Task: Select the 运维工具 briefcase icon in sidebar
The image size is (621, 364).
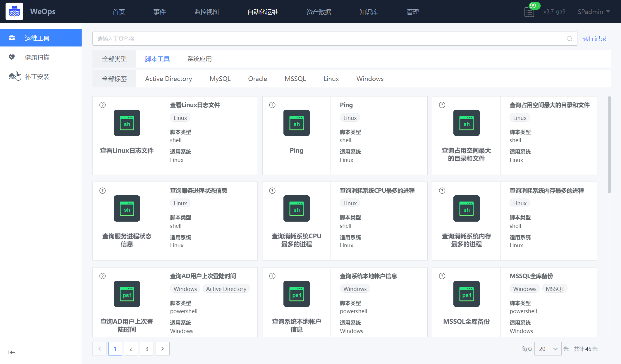Action: [x=12, y=38]
